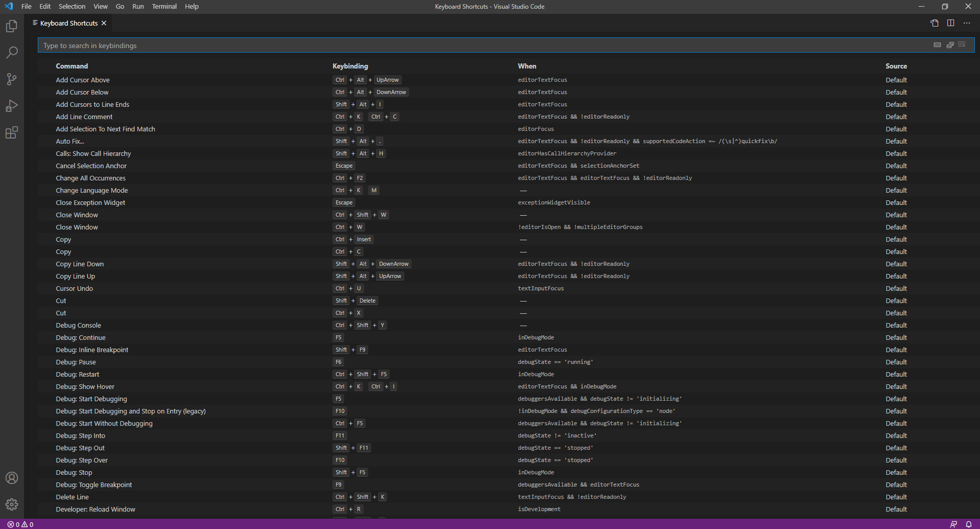Open the Accounts menu in the activity bar

[12, 478]
